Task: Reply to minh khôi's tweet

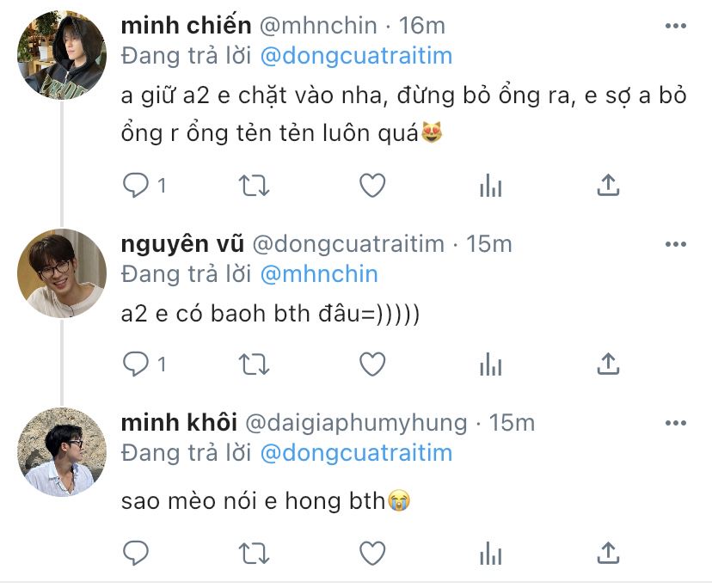Action: coord(138,552)
